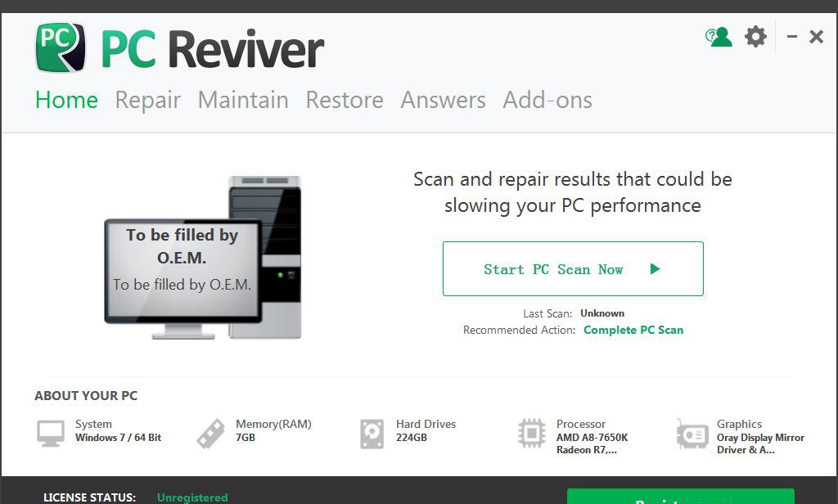Click the Unregistered license status link
The width and height of the screenshot is (838, 504).
click(192, 497)
